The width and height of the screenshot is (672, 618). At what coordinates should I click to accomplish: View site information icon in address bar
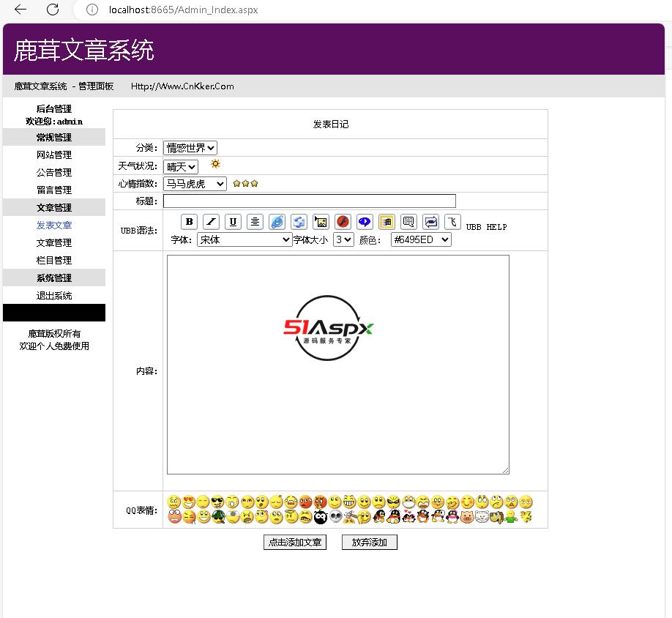(92, 10)
